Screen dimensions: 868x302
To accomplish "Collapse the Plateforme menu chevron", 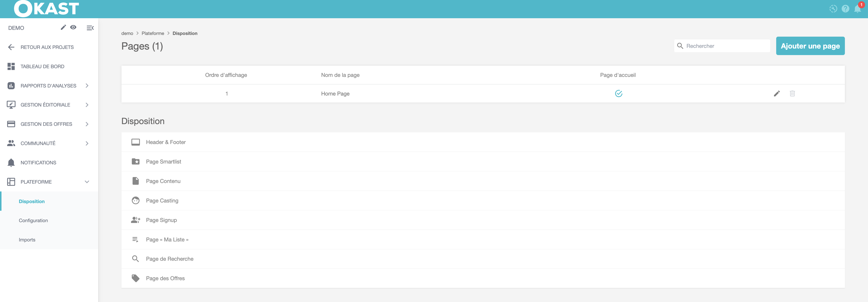I will click(87, 182).
